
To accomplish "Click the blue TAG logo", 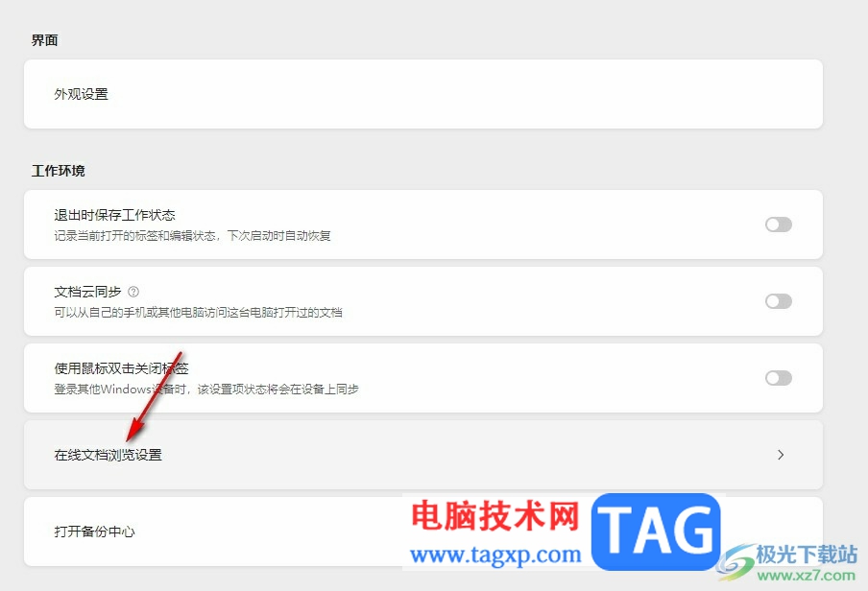I will 656,532.
